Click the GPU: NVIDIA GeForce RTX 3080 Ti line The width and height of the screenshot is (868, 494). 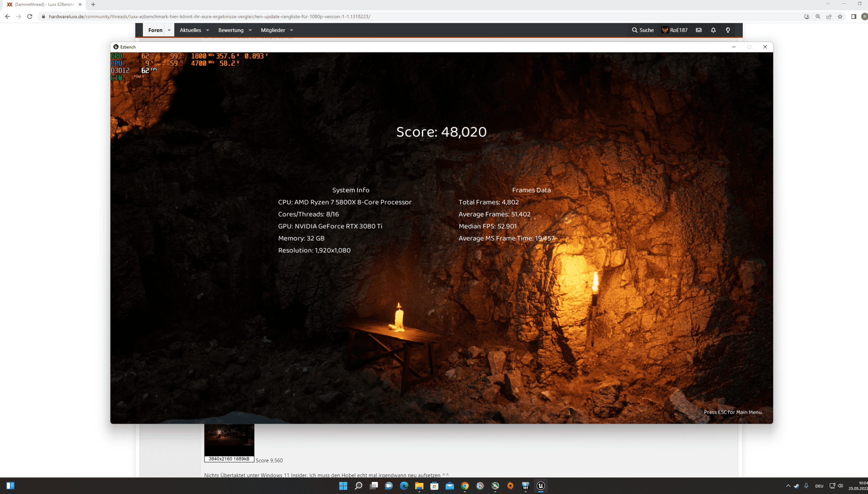(330, 226)
